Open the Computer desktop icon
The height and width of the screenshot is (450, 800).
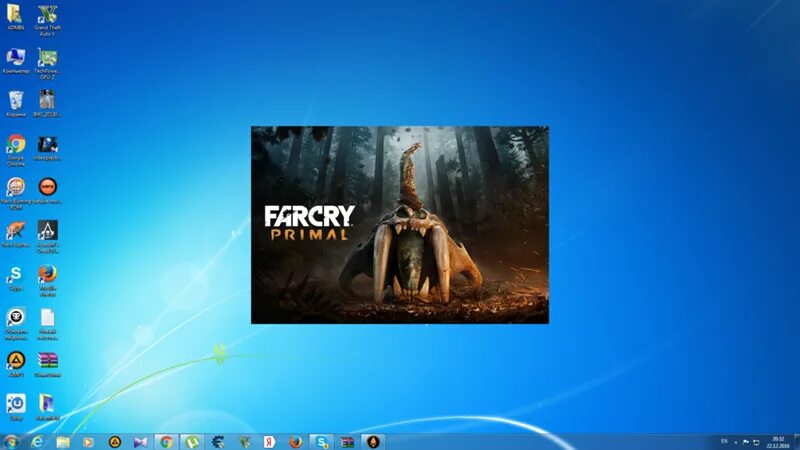pyautogui.click(x=16, y=61)
